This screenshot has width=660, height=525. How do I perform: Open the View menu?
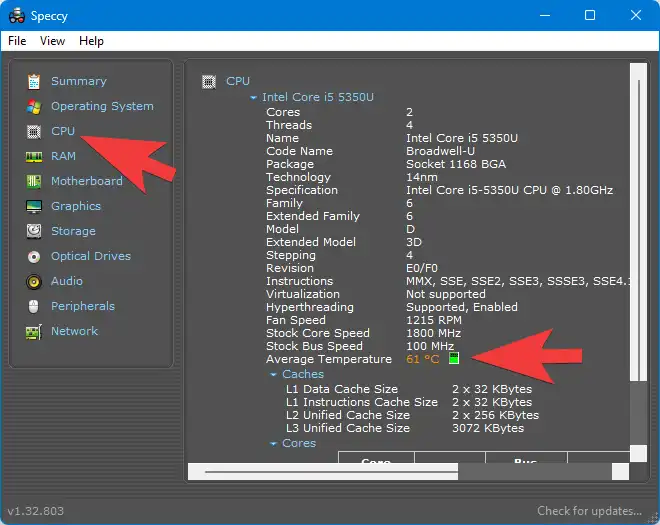point(52,41)
